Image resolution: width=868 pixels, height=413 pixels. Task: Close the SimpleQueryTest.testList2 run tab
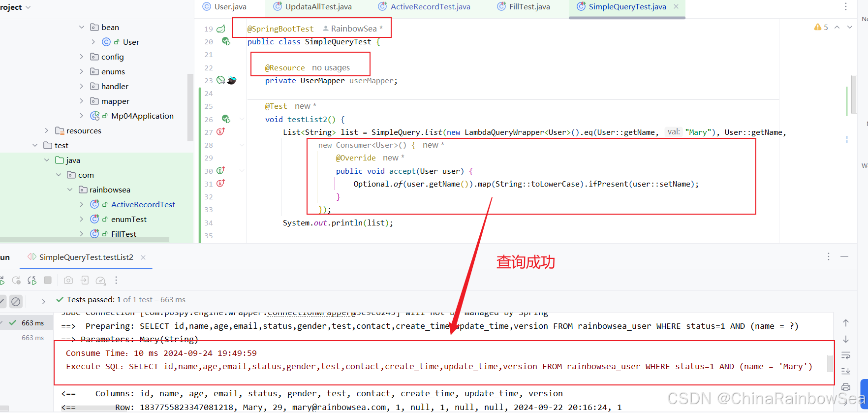[x=143, y=257]
